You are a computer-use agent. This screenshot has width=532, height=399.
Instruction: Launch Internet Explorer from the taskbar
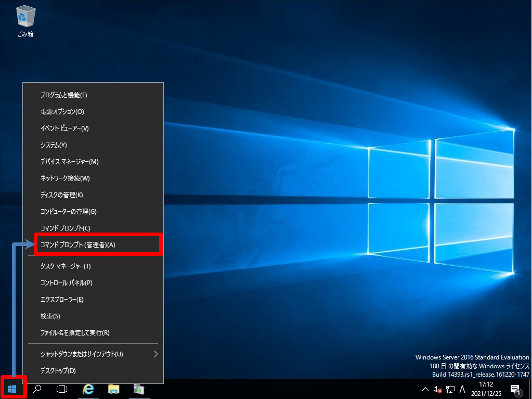pyautogui.click(x=88, y=389)
